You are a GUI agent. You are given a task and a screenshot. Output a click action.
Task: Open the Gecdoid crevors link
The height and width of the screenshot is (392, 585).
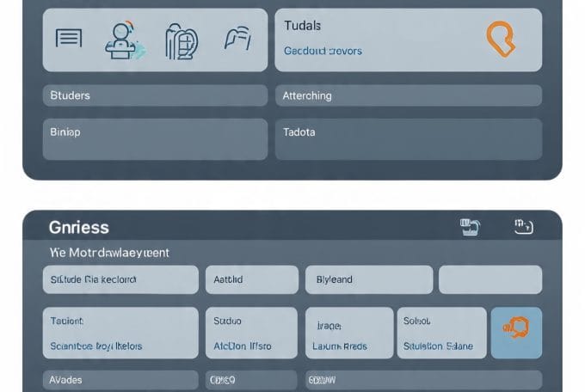pos(323,52)
